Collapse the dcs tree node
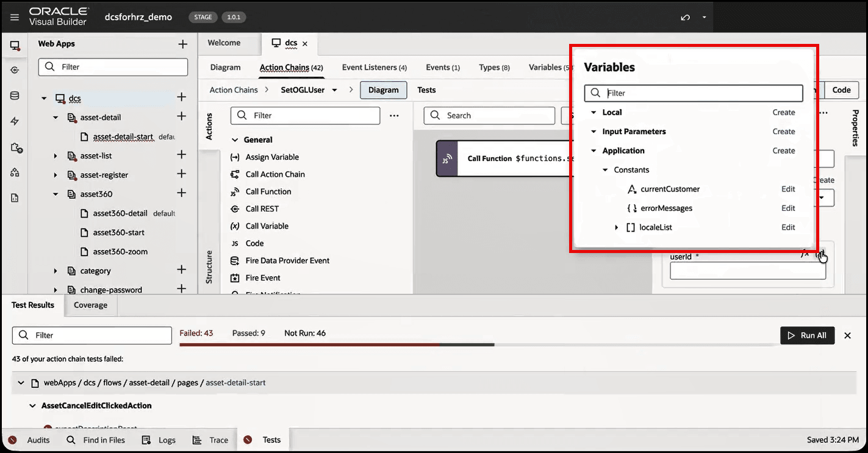The width and height of the screenshot is (868, 453). tap(44, 98)
